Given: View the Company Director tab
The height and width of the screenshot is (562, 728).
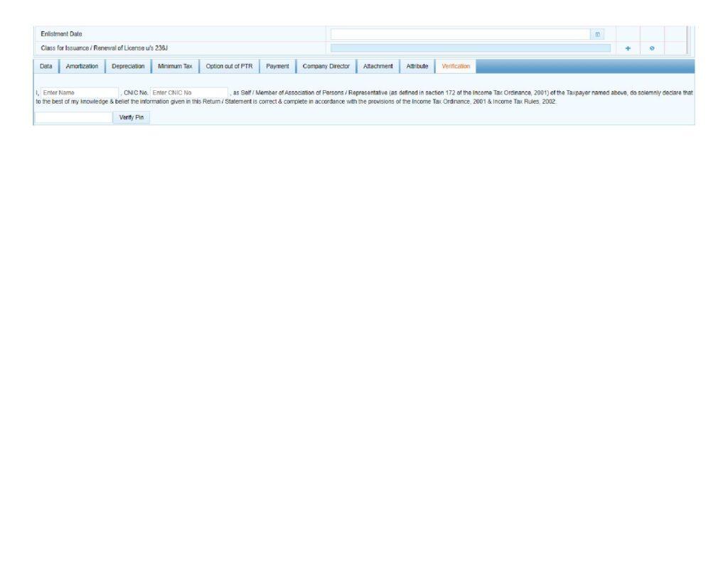Looking at the screenshot, I should 326,66.
